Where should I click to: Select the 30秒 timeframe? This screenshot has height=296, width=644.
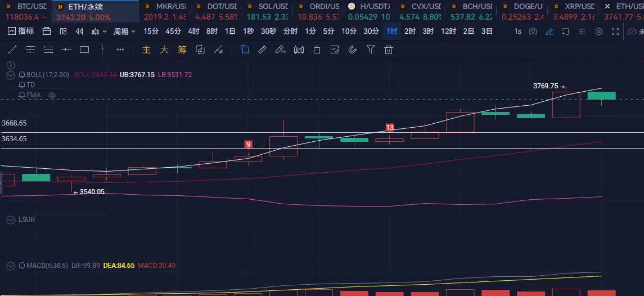click(268, 32)
